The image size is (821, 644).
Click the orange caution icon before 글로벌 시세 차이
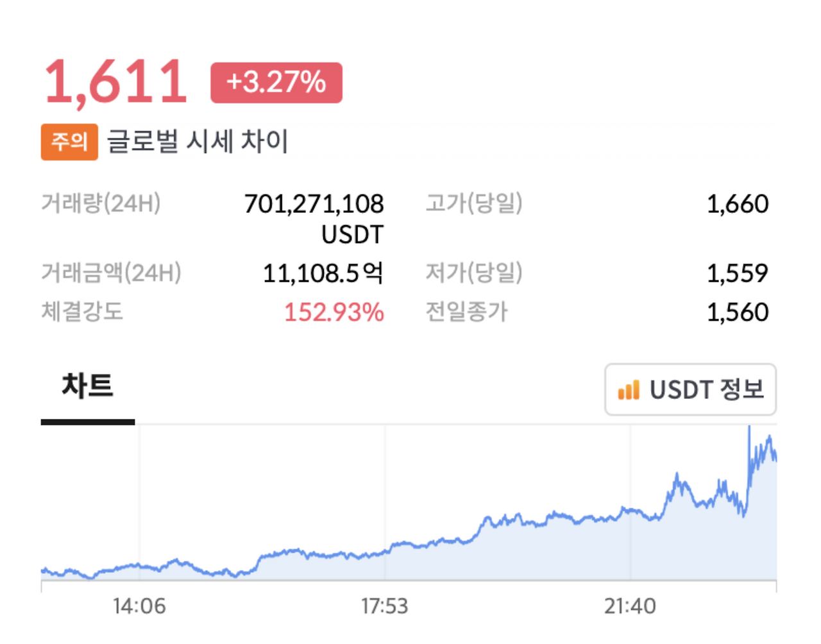[x=69, y=142]
